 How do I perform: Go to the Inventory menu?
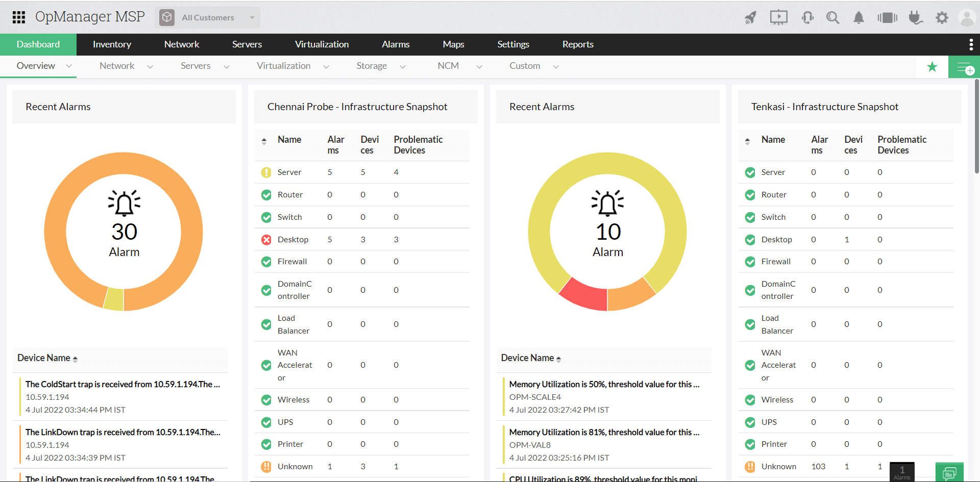(x=112, y=44)
